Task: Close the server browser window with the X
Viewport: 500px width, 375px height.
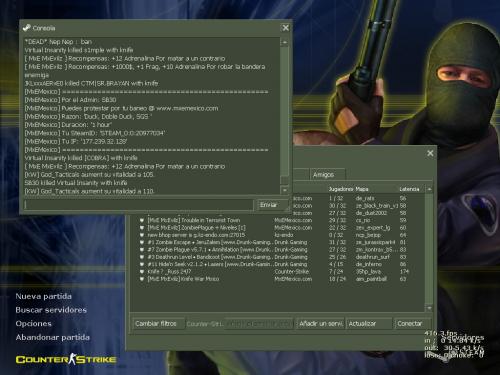Action: 430,153
